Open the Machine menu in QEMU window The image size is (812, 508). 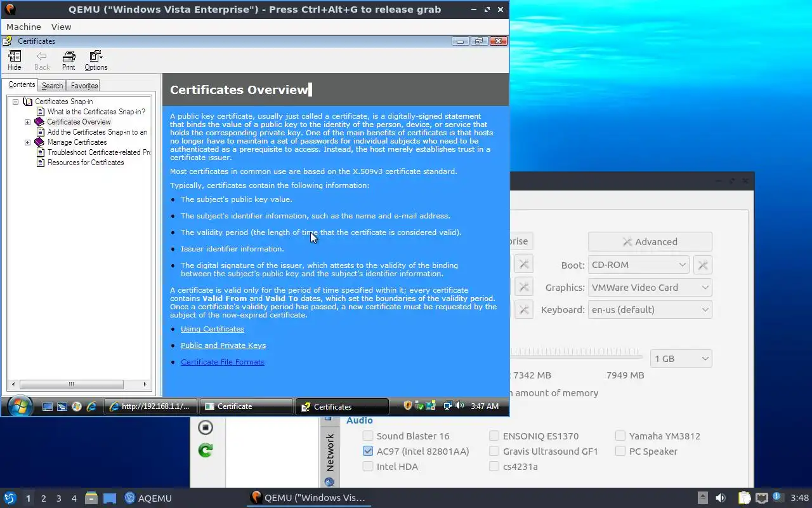click(23, 27)
